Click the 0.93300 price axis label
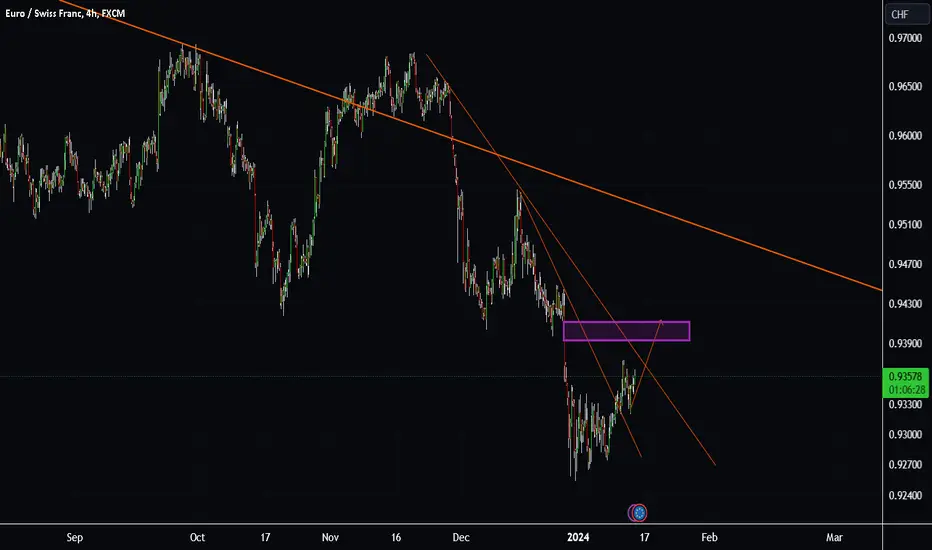932x550 pixels. [x=905, y=404]
